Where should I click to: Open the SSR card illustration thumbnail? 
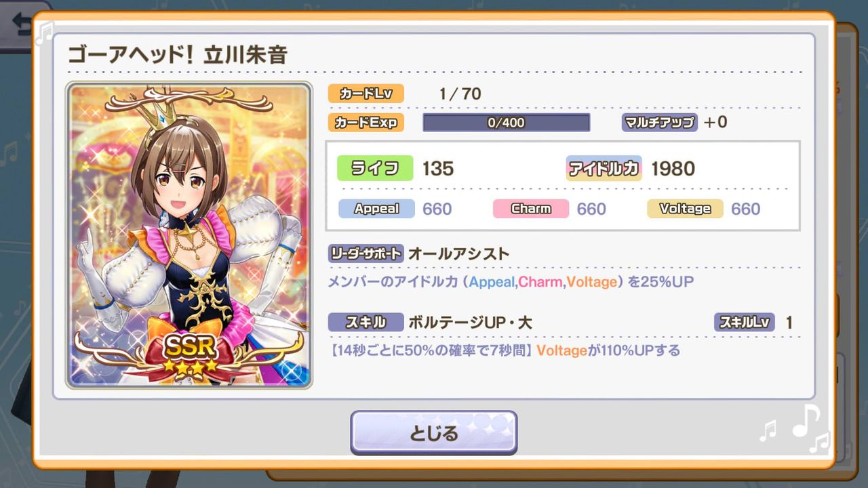(x=189, y=235)
